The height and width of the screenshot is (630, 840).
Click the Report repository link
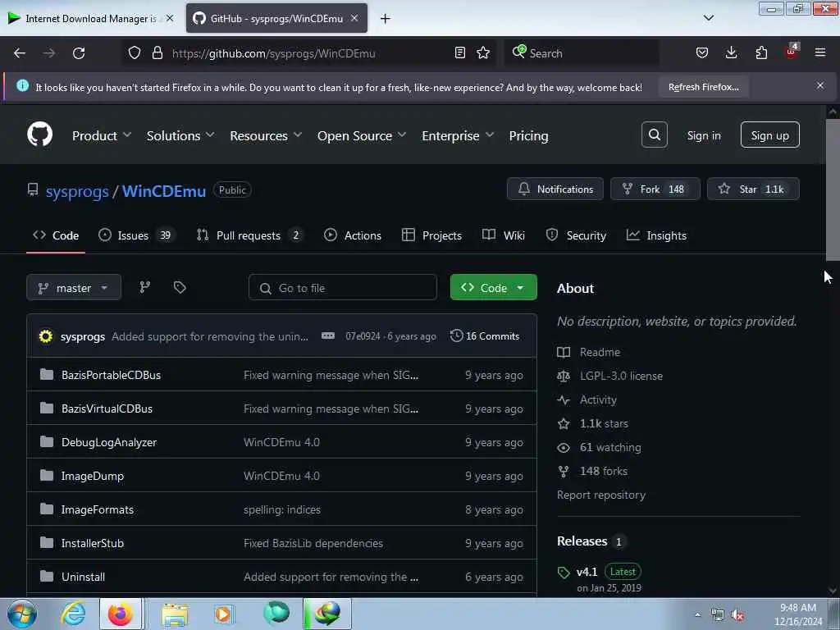click(x=601, y=495)
